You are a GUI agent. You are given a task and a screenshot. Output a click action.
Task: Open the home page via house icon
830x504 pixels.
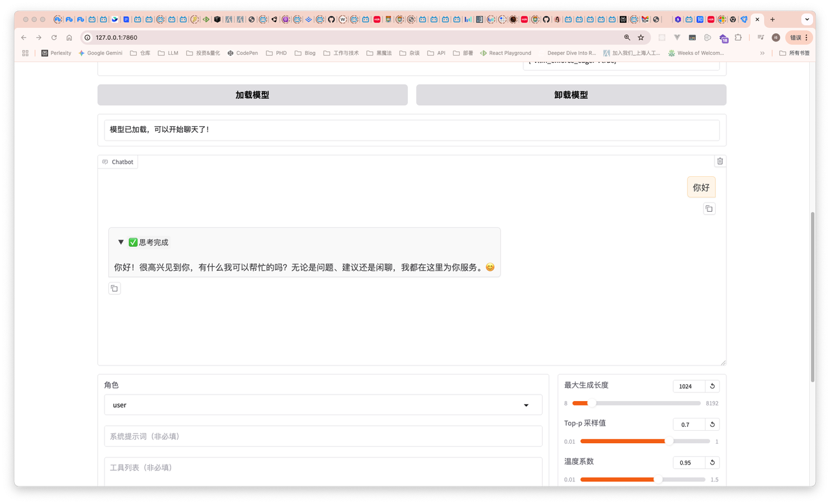pyautogui.click(x=69, y=38)
